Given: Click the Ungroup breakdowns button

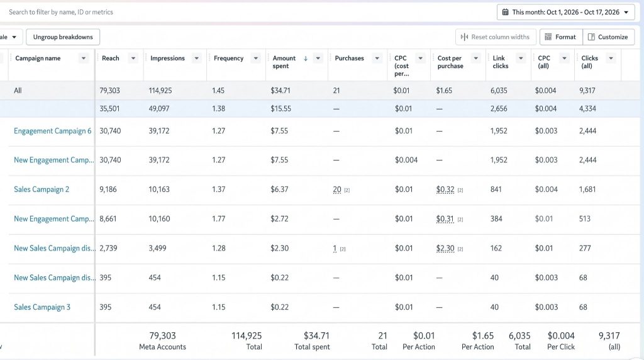Looking at the screenshot, I should pyautogui.click(x=63, y=37).
